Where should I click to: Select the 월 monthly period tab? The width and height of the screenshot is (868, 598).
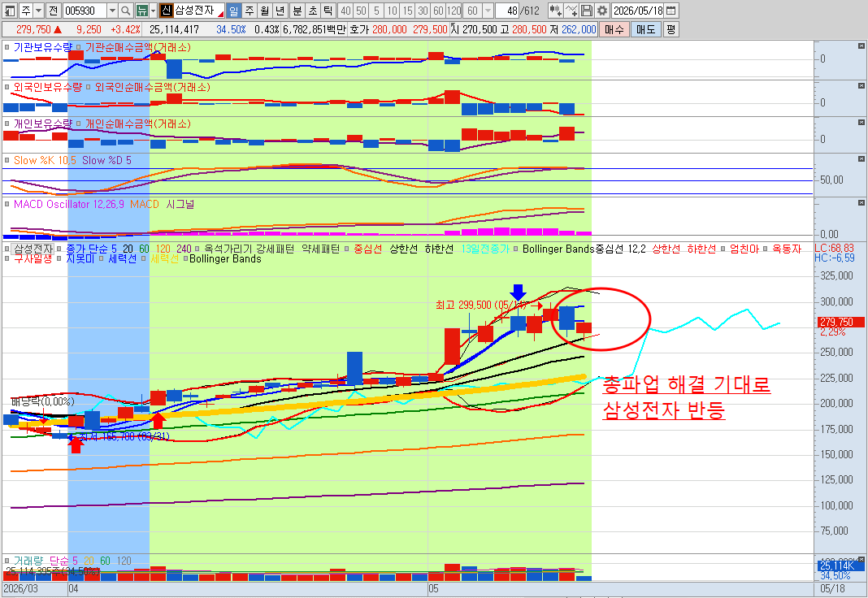click(265, 11)
